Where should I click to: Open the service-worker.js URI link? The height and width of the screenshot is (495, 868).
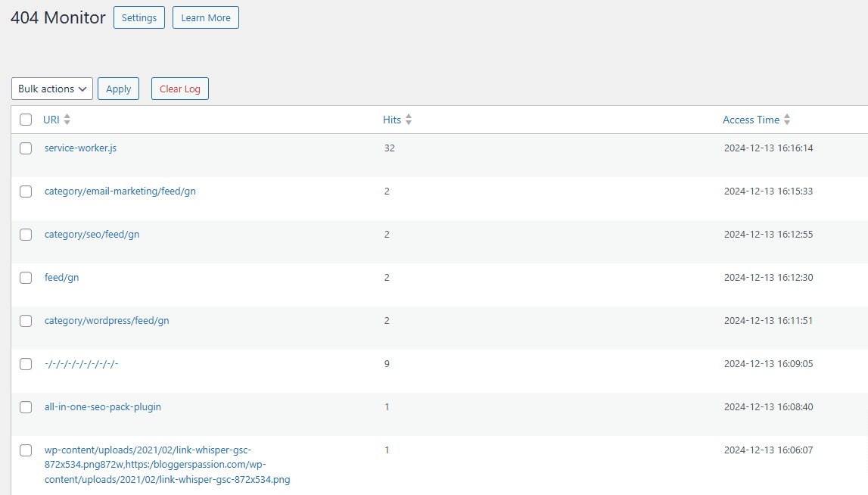(x=80, y=148)
